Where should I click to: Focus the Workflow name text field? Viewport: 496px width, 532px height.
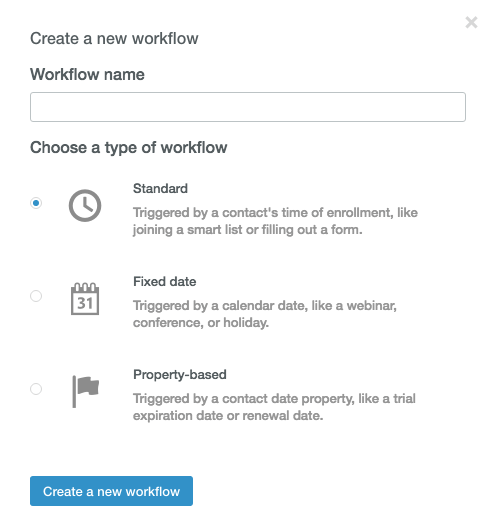[x=248, y=107]
